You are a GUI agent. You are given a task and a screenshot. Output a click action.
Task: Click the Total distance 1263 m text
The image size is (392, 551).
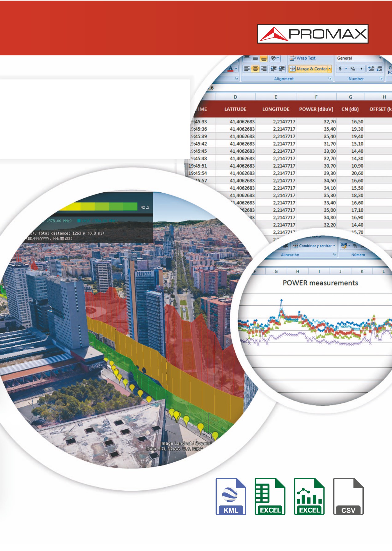pos(71,233)
